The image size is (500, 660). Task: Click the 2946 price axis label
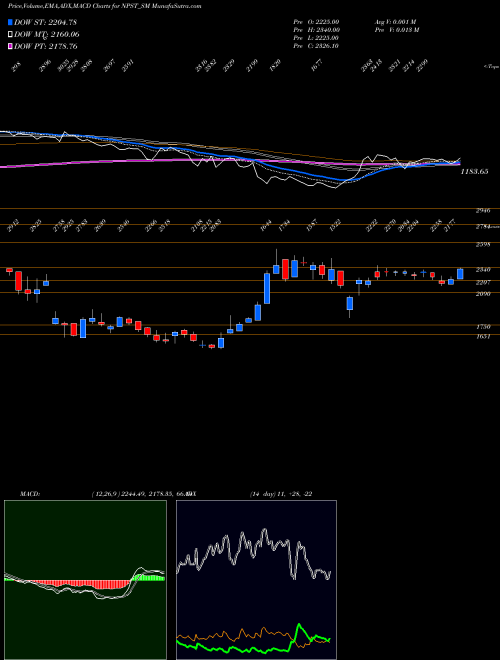coord(483,211)
